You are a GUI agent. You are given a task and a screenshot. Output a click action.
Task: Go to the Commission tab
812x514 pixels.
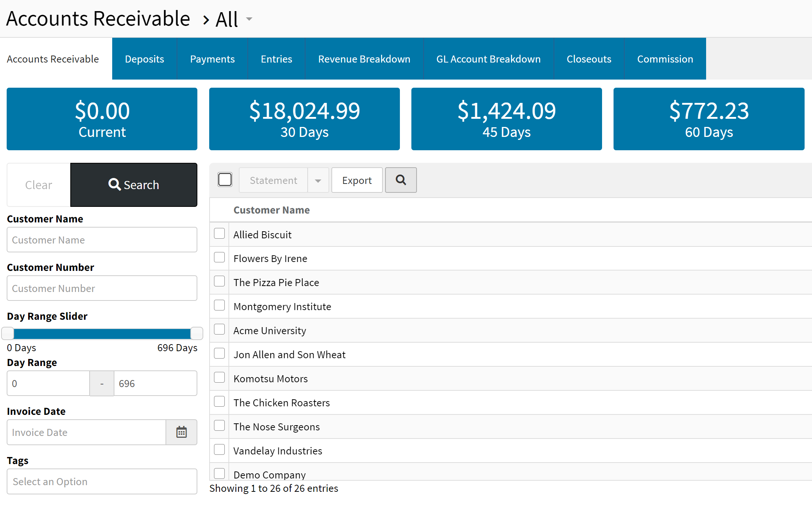tap(665, 59)
